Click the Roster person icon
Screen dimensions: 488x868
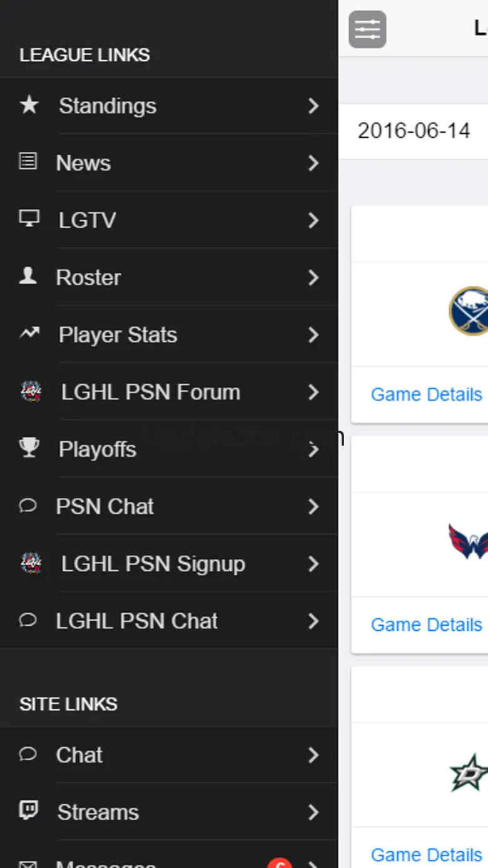[28, 277]
